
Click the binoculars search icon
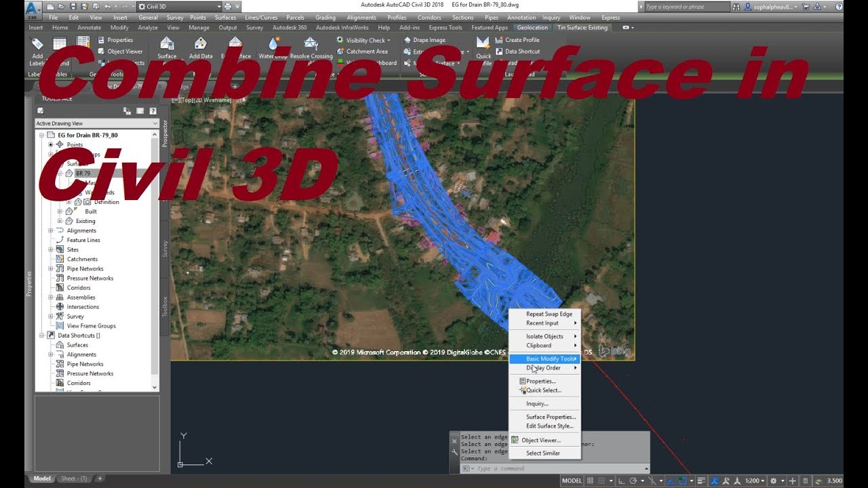(x=736, y=7)
